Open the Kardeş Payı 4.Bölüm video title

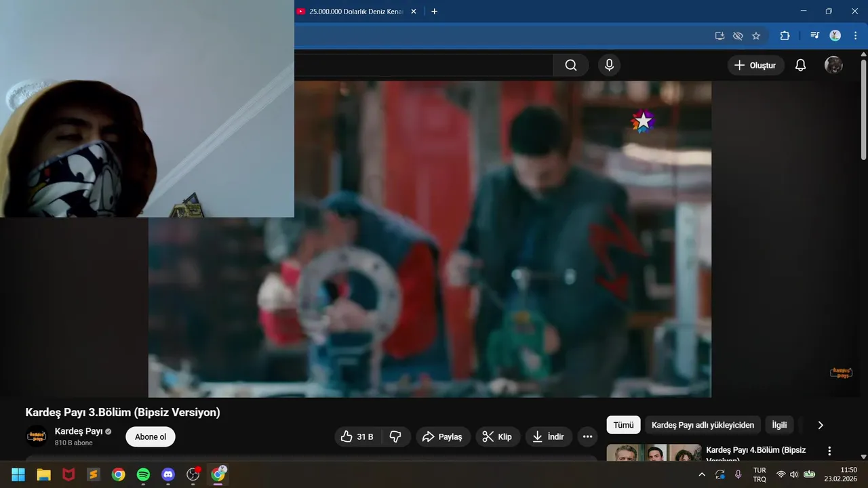[756, 454]
